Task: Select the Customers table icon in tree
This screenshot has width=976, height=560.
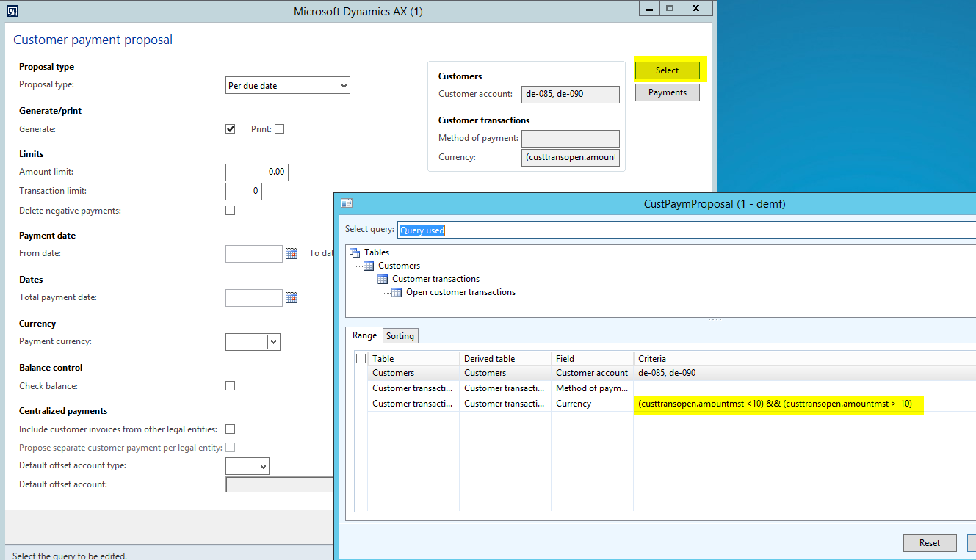Action: (369, 266)
